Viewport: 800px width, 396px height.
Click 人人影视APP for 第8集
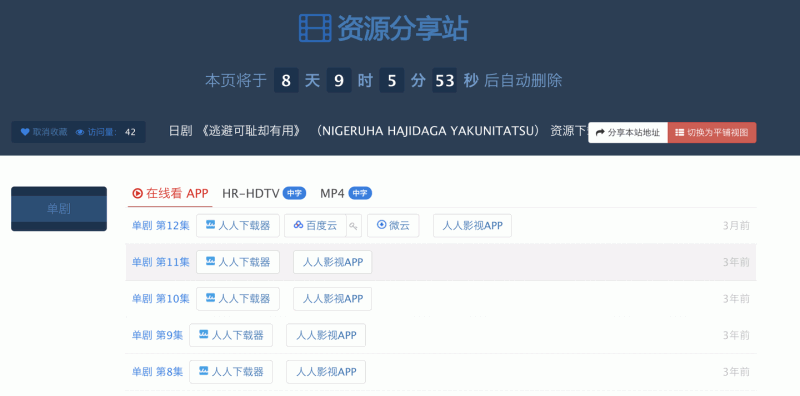coord(326,372)
